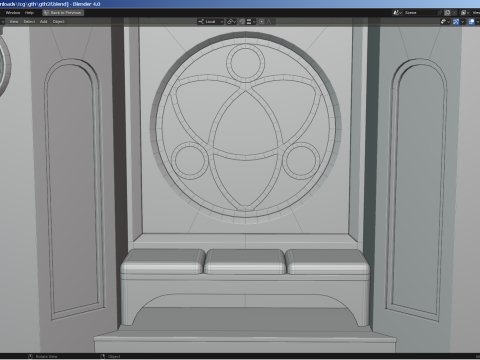Toggle proportional editing
The width and height of the screenshot is (480, 360).
[x=262, y=22]
